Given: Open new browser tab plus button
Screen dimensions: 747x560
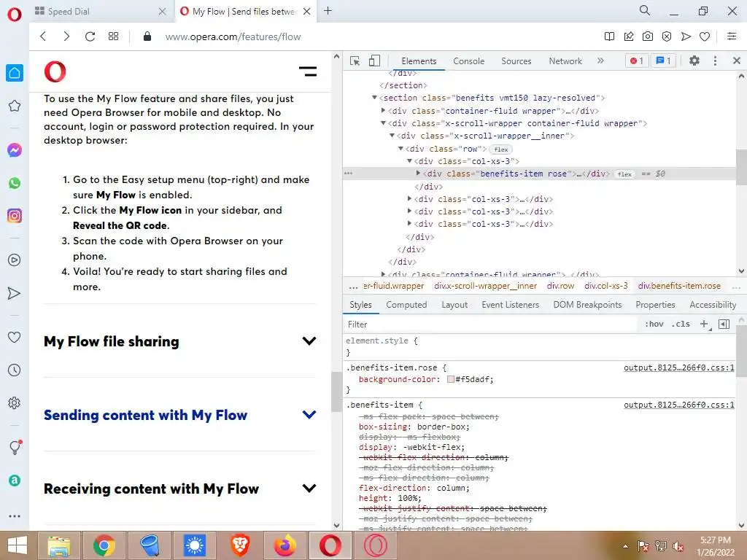Looking at the screenshot, I should [x=328, y=11].
